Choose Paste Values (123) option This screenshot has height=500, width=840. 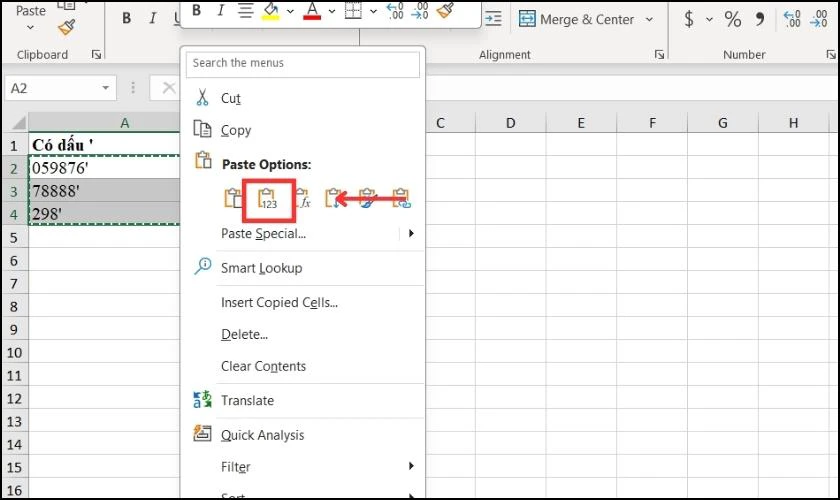coord(268,199)
